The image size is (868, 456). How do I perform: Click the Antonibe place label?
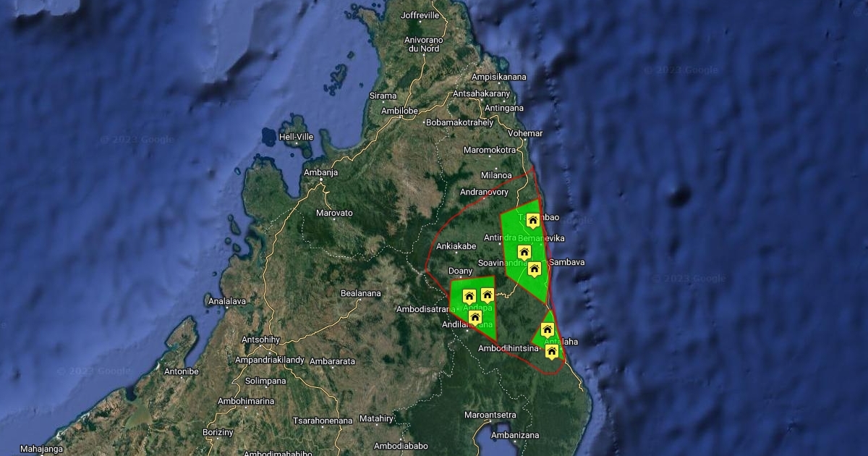pyautogui.click(x=182, y=372)
